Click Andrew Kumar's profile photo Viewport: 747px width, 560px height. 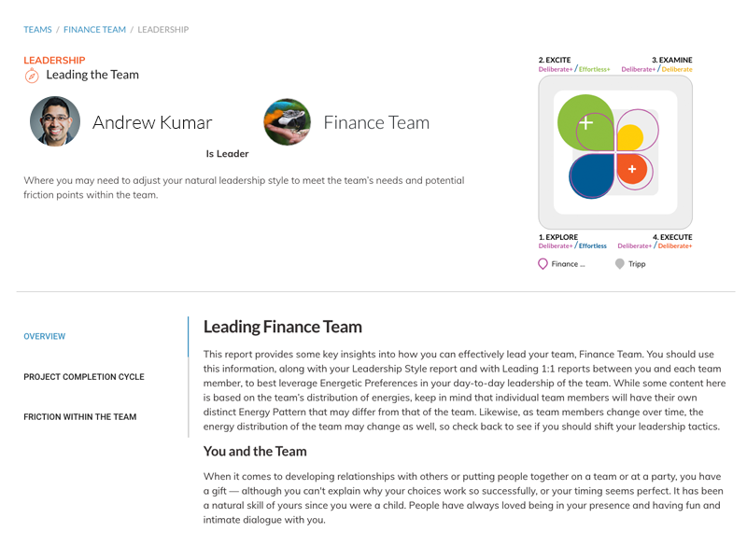(55, 122)
